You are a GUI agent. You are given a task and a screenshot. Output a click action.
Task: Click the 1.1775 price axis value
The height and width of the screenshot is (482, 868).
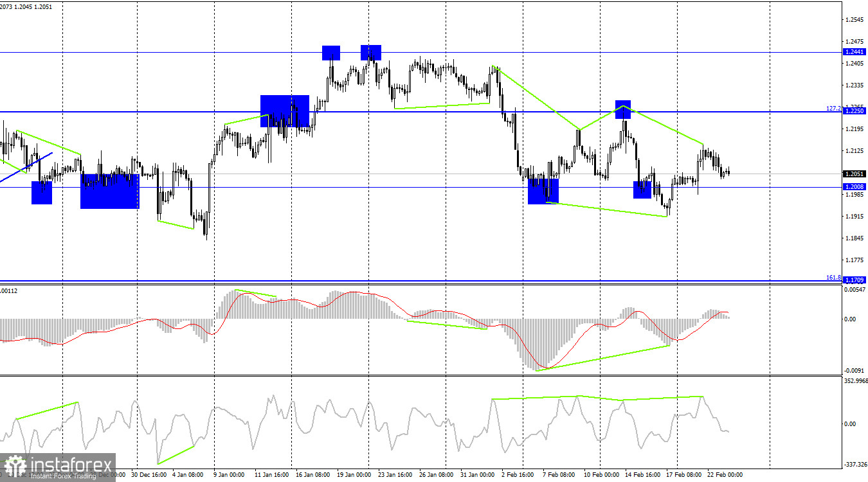tap(856, 260)
